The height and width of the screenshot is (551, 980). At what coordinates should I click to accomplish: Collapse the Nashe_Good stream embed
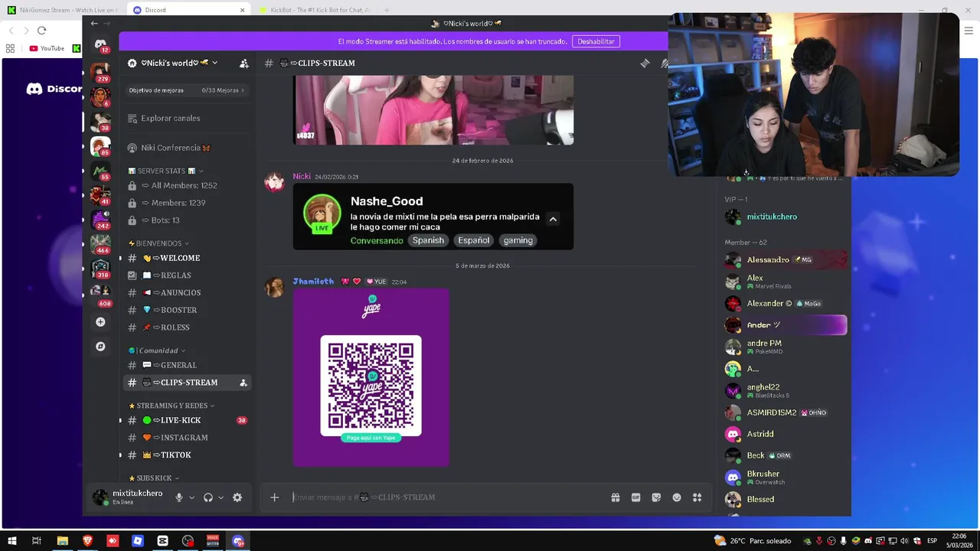(553, 219)
